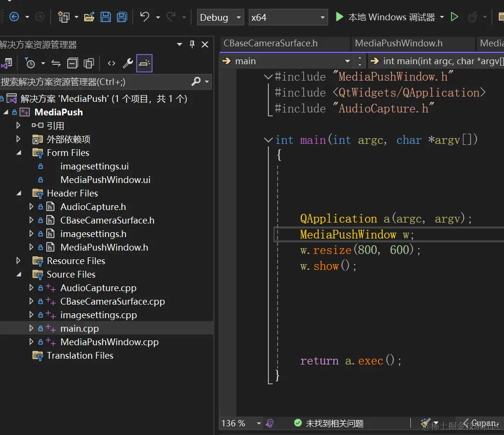Viewport: 504px width, 435px height.
Task: Select the solution 'MediaPush' root node
Action: point(104,98)
